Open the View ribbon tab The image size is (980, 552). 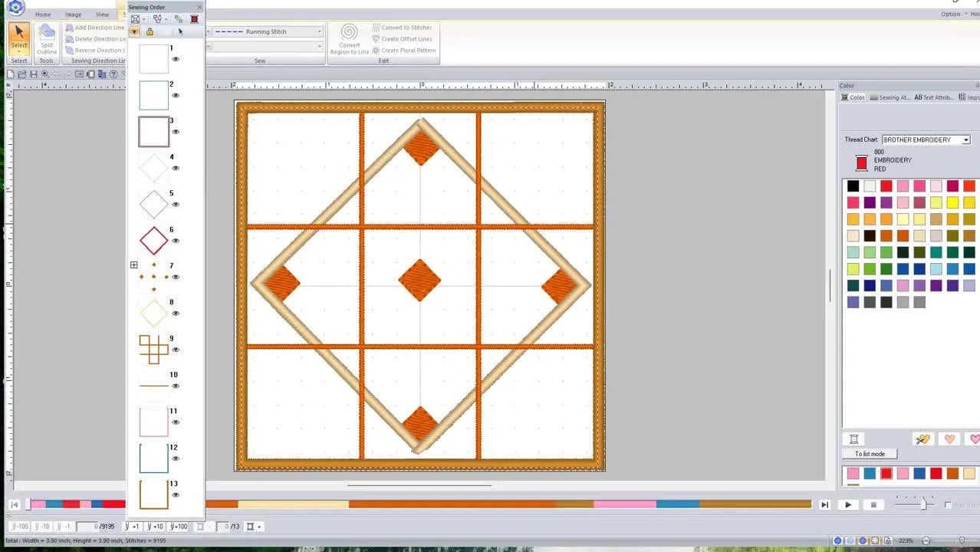point(102,15)
